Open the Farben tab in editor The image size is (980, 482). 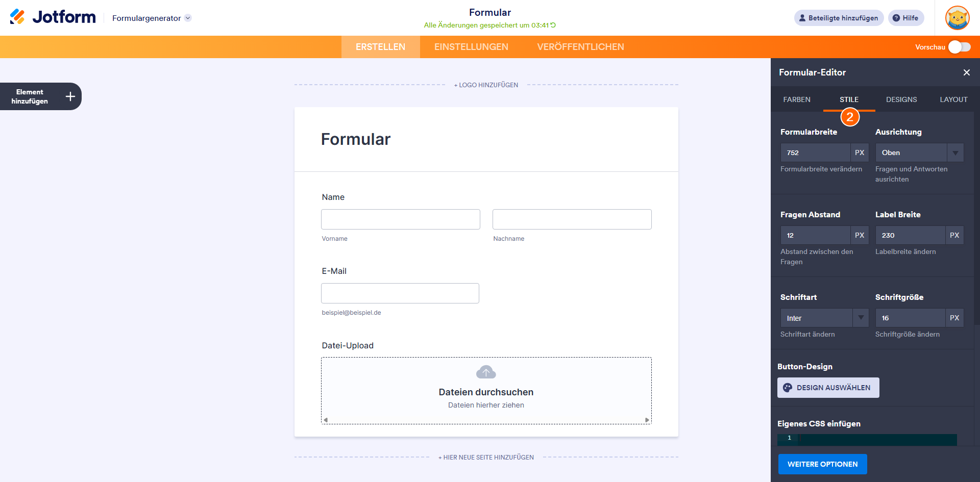(x=797, y=99)
